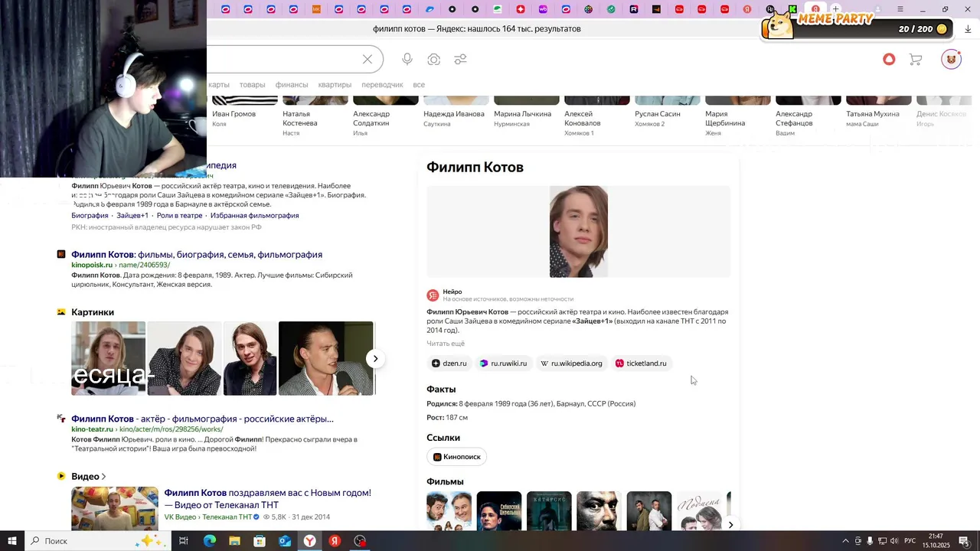Image resolution: width=980 pixels, height=551 pixels.
Task: Open the Избранная фильмография sublink
Action: (x=254, y=216)
